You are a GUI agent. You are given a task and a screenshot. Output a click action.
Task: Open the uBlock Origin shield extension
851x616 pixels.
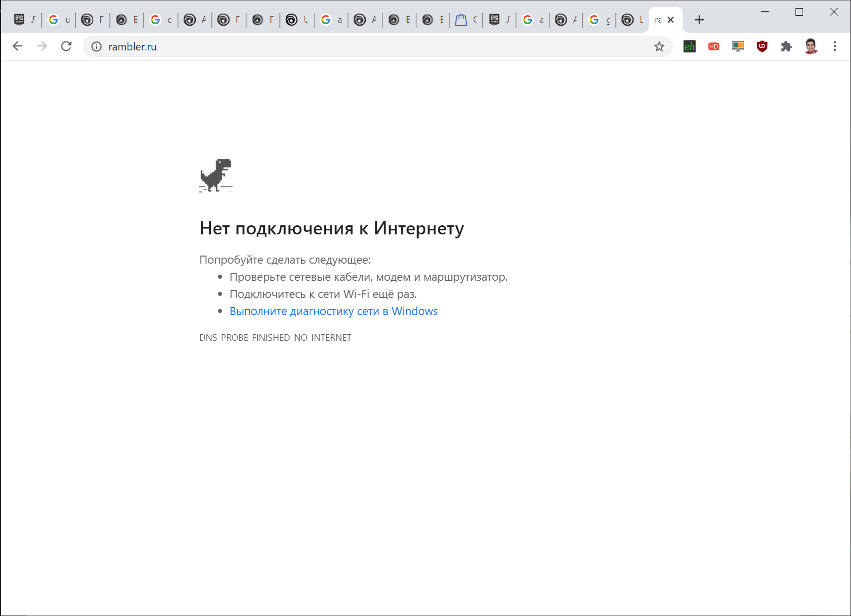(762, 46)
